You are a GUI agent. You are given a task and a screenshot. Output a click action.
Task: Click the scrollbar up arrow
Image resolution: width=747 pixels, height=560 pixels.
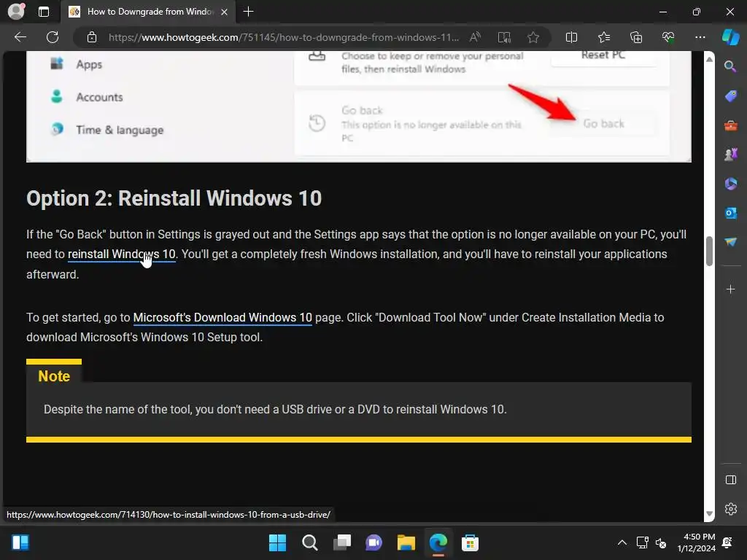pos(709,59)
